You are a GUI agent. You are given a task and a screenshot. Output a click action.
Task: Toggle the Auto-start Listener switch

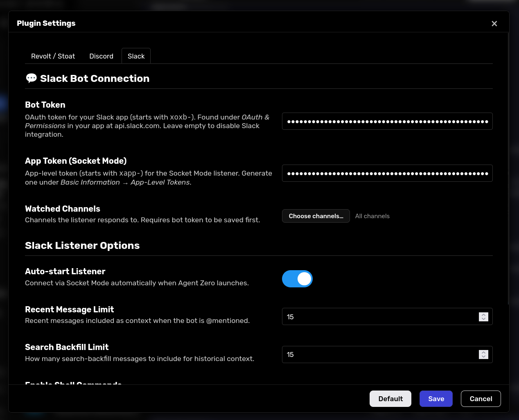pos(297,279)
